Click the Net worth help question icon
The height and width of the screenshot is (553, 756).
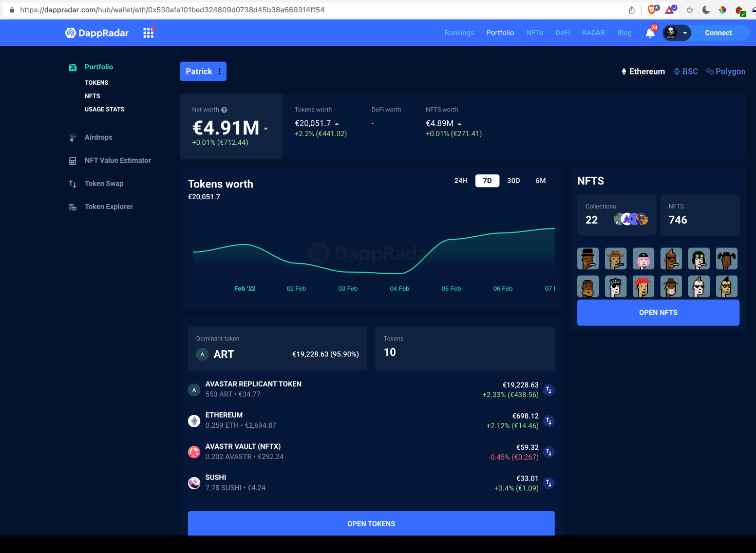point(224,110)
